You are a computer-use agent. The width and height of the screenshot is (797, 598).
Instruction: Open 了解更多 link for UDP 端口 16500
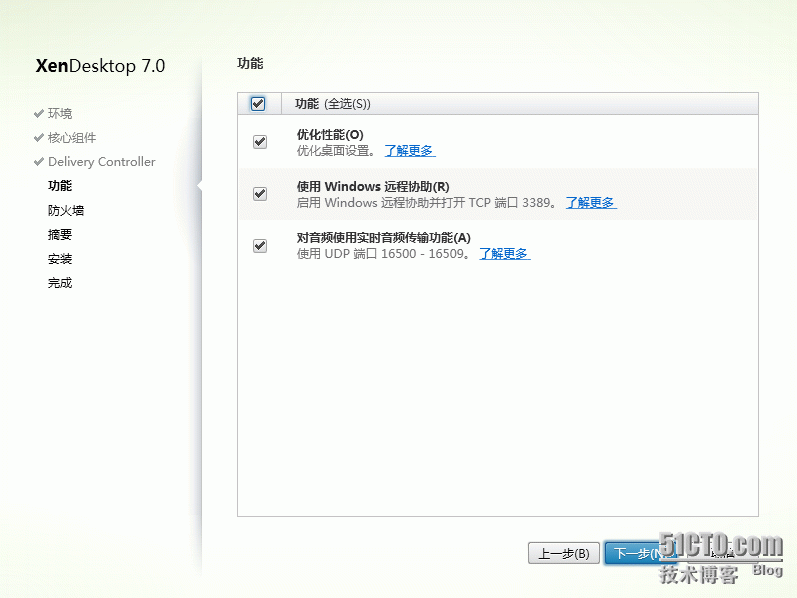[505, 253]
